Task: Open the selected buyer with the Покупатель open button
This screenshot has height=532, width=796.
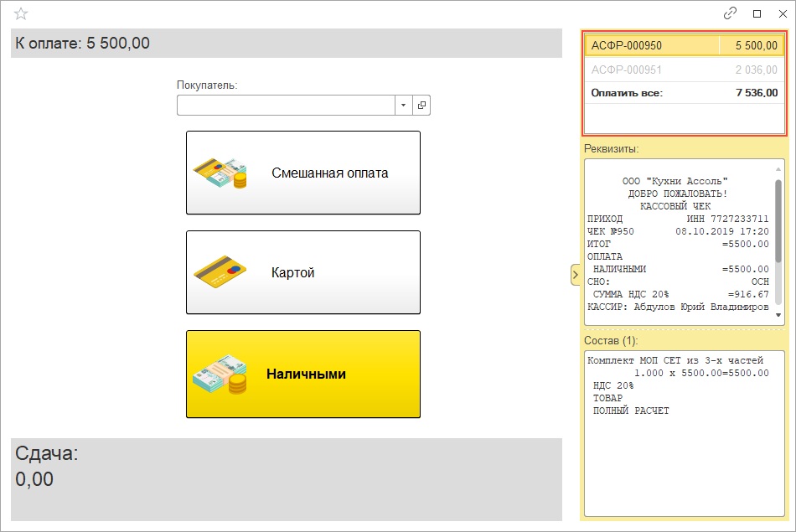Action: click(x=421, y=105)
